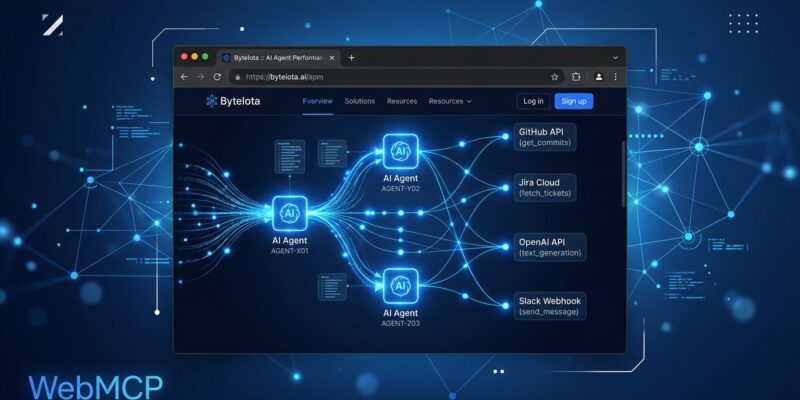
Task: Click the Bytelota logo
Action: [x=233, y=101]
